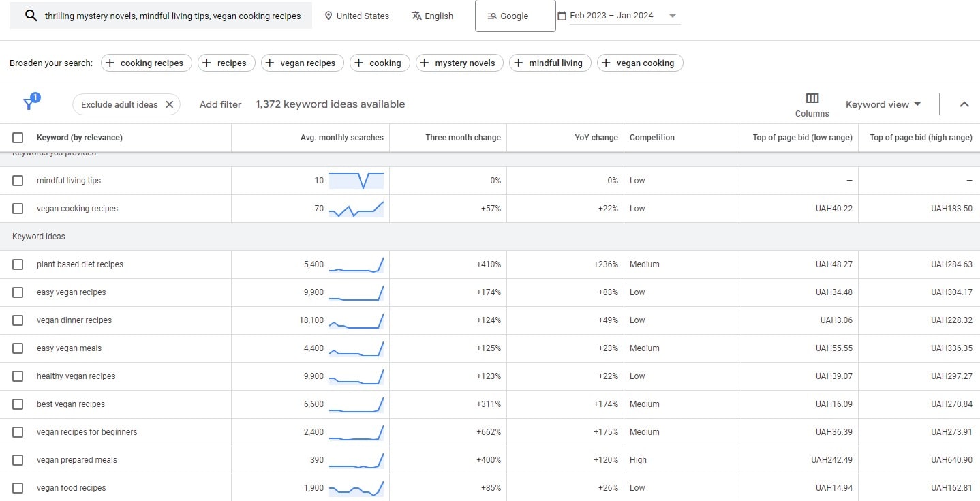Screen dimensions: 980x501
Task: Tick checkbox for healthy vegan recipes
Action: click(x=18, y=376)
